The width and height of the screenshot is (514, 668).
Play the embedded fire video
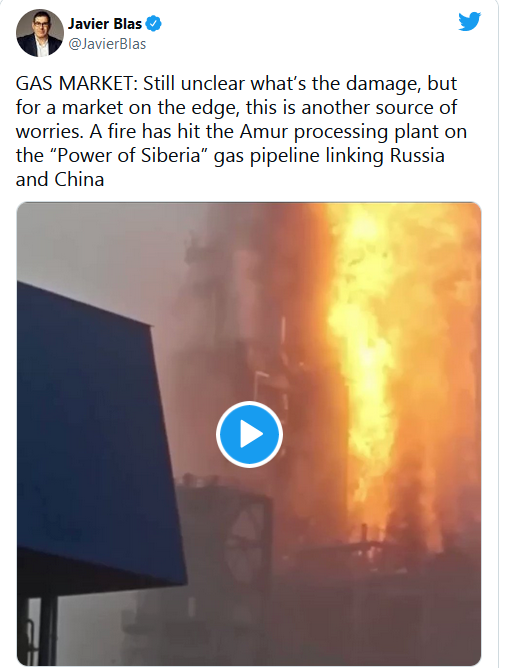(249, 434)
